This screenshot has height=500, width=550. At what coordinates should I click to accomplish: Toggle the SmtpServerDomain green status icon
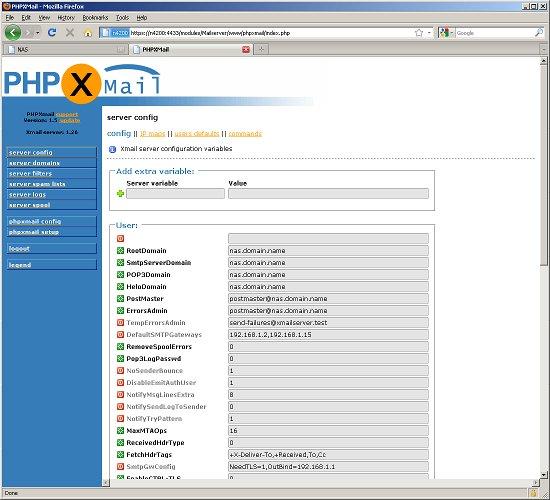pyautogui.click(x=120, y=262)
